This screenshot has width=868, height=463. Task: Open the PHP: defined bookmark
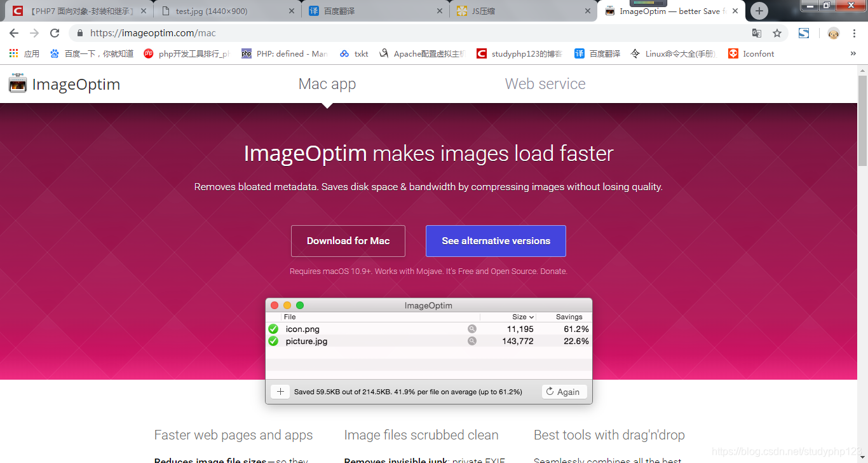(284, 53)
